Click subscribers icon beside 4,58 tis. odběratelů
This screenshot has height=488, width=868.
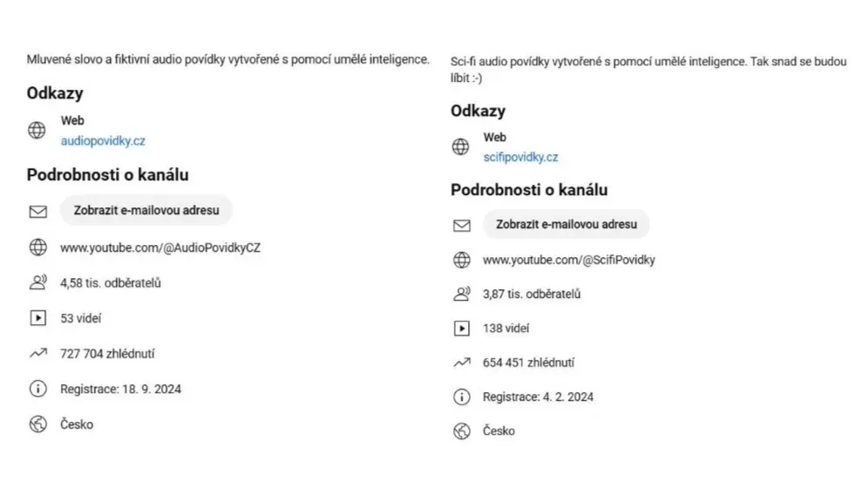pos(38,282)
